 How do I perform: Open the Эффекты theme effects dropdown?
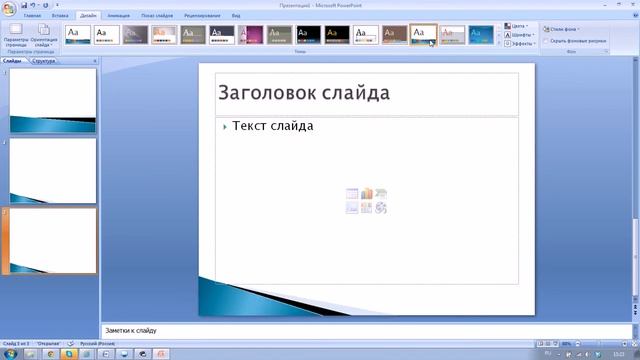pos(520,43)
